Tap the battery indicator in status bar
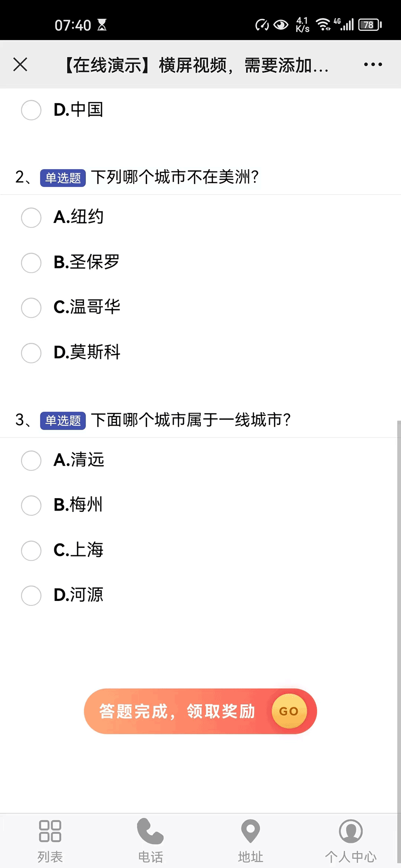This screenshot has height=868, width=401. [370, 25]
